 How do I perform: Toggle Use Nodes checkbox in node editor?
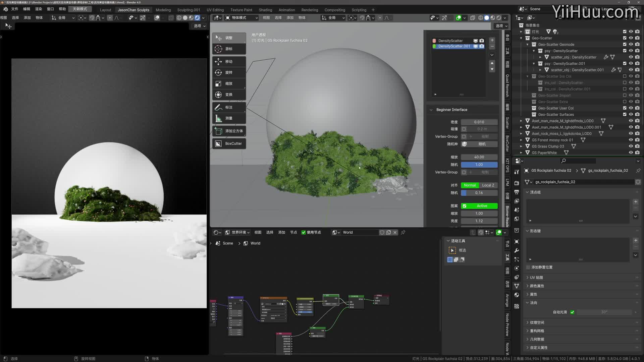(304, 232)
